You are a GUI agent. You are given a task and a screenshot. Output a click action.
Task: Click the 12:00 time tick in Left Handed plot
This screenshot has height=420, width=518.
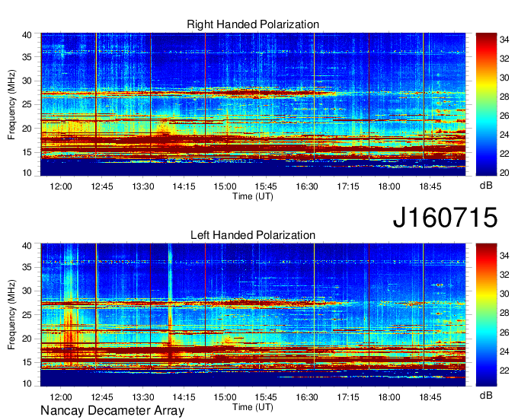tap(61, 397)
